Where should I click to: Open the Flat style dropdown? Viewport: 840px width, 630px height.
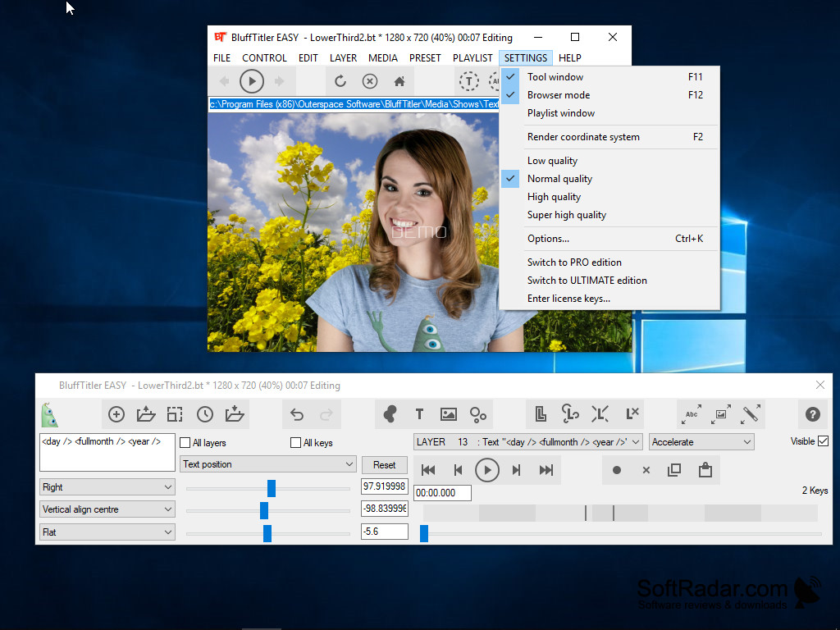coord(107,532)
